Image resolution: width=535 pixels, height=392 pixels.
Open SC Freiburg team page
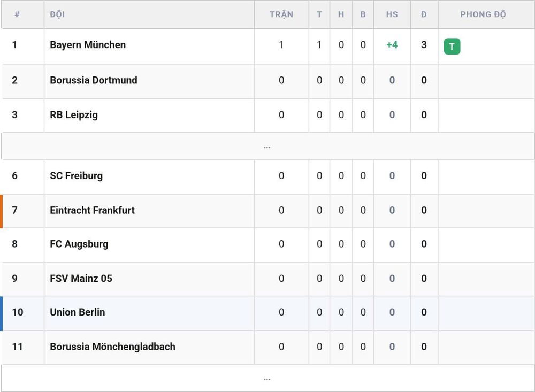76,176
